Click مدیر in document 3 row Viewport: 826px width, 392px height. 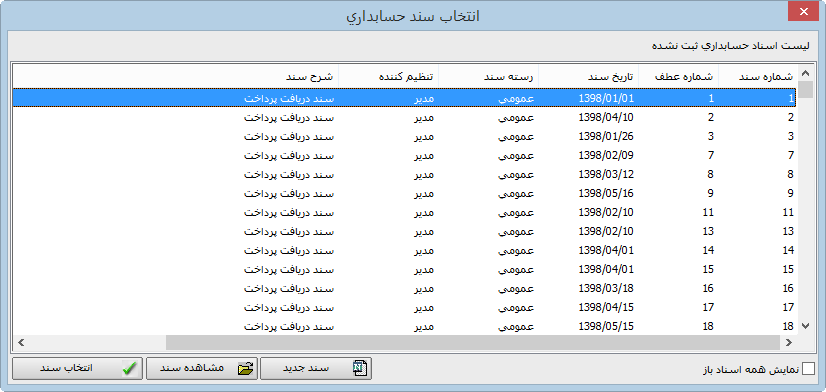coord(423,136)
